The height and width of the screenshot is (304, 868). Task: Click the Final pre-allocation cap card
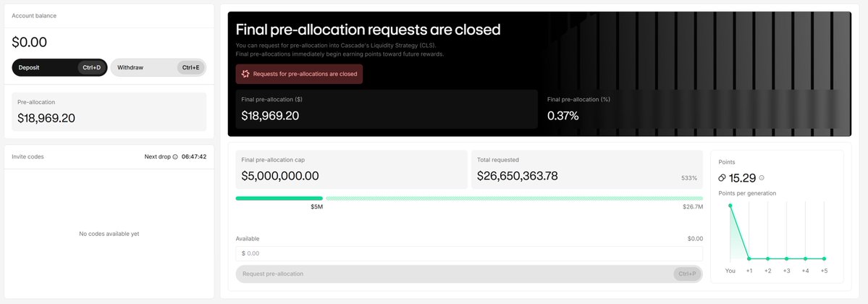coord(351,169)
